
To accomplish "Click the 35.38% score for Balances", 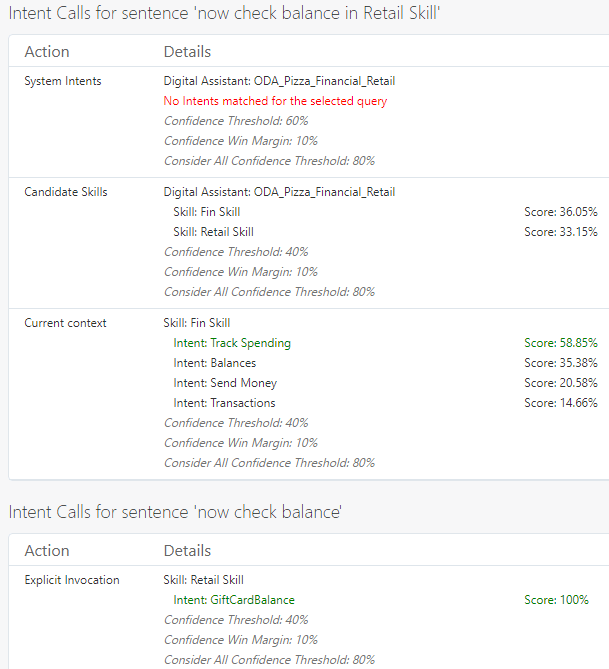I will [x=560, y=363].
